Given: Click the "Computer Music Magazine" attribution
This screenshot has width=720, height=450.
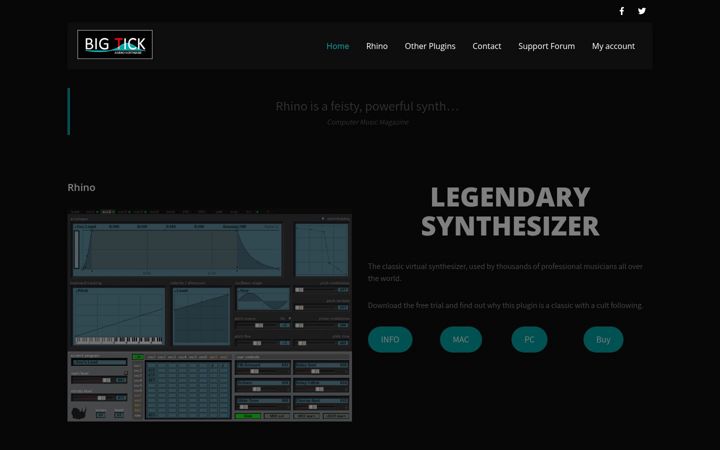Looking at the screenshot, I should point(368,122).
